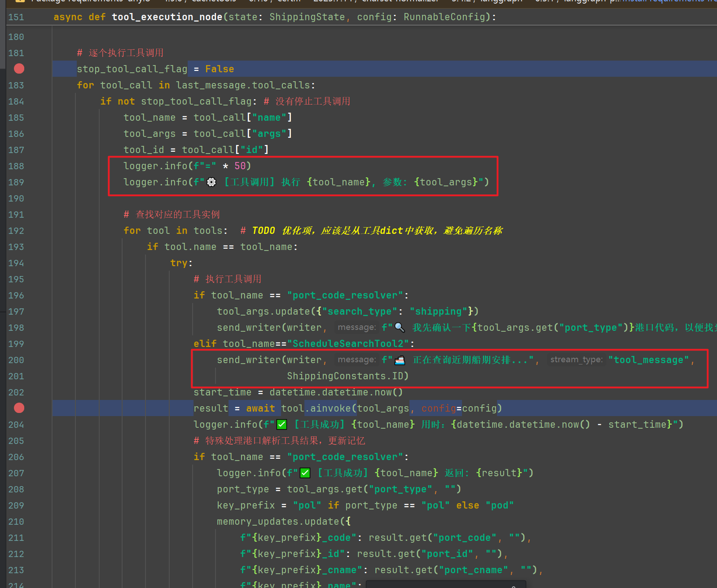Viewport: 717px width, 588px height.
Task: Click green checkmark emoji on line 204
Action: [282, 425]
